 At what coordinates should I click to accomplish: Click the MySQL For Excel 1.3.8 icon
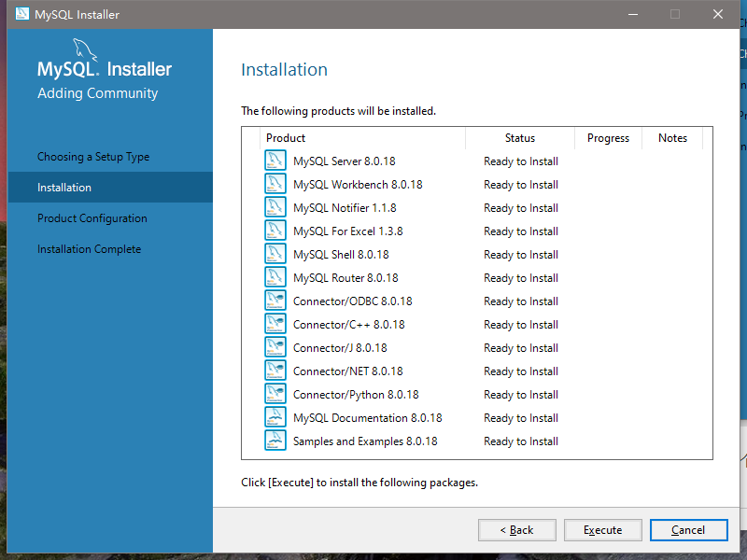275,231
